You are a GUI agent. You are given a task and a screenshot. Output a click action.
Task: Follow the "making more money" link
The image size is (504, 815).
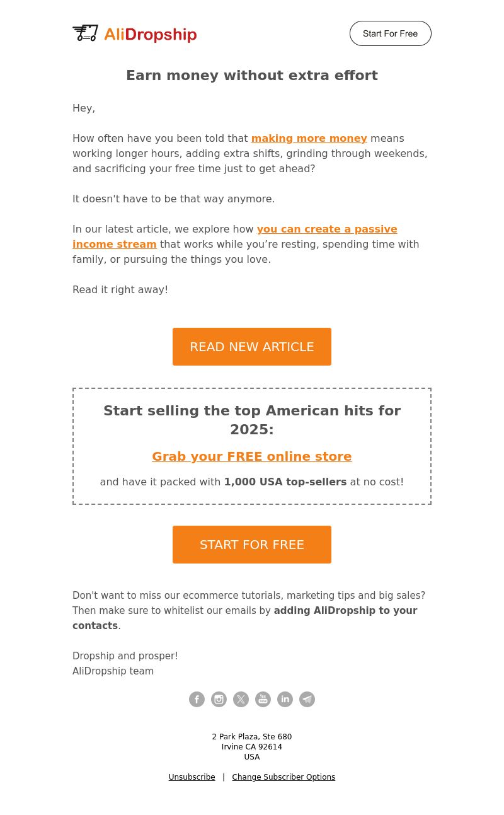pos(309,138)
